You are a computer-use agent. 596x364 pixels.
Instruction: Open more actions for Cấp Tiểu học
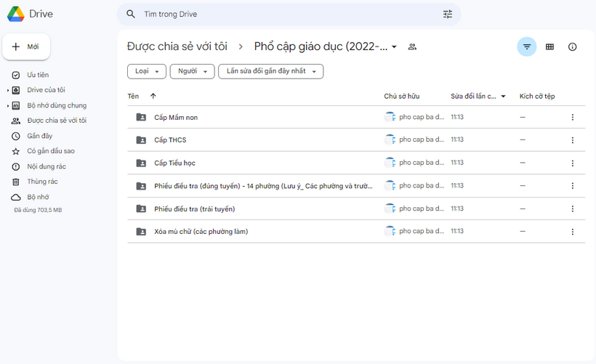coord(573,163)
